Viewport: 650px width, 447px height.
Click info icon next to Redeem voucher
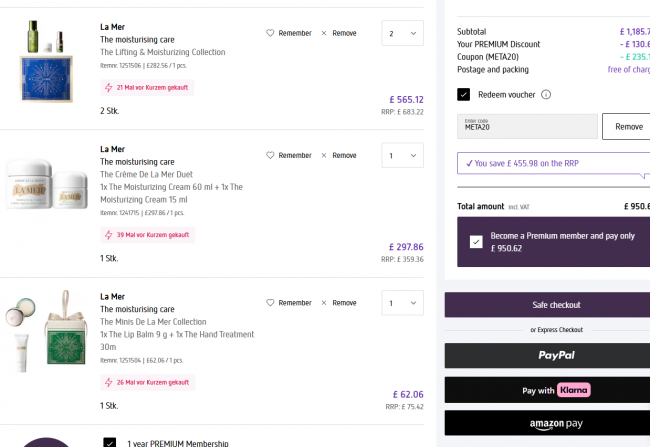point(546,95)
